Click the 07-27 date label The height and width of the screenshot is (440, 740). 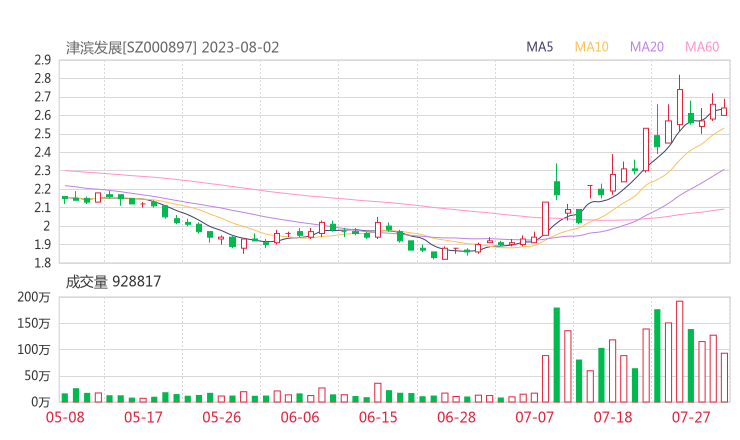[x=691, y=417]
